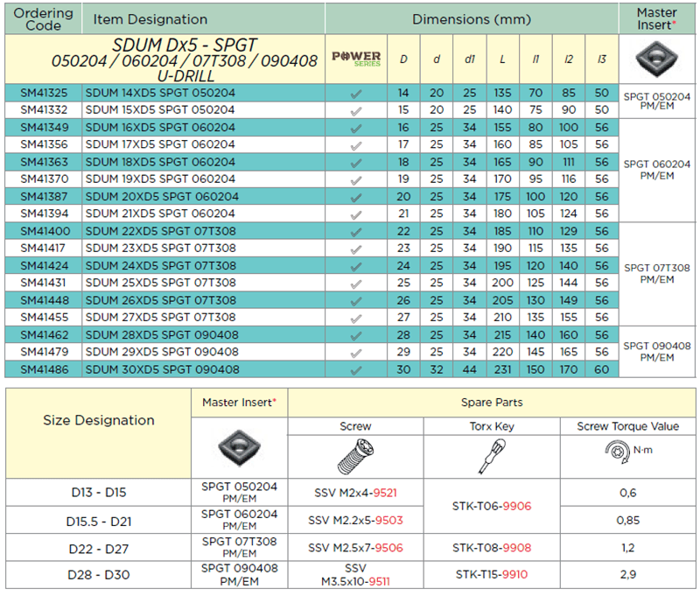Click the checkmark in the SM41462 row
This screenshot has width=700, height=596.
356,336
